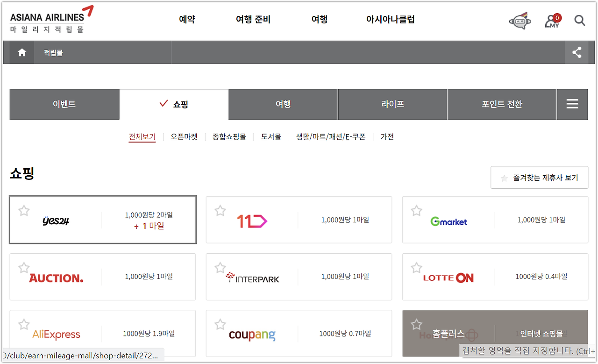Favorite Coupang with its star
Viewport: 598px width, 364px height.
(x=220, y=324)
